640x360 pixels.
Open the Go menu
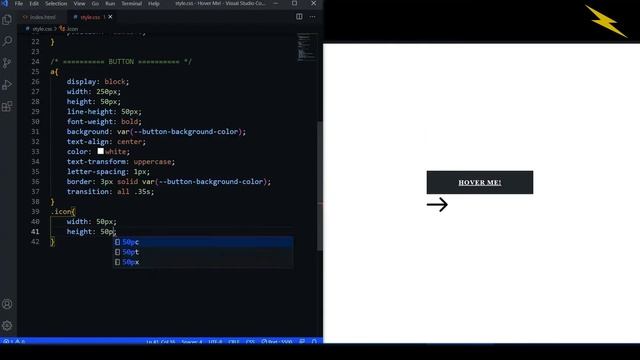pyautogui.click(x=95, y=3)
